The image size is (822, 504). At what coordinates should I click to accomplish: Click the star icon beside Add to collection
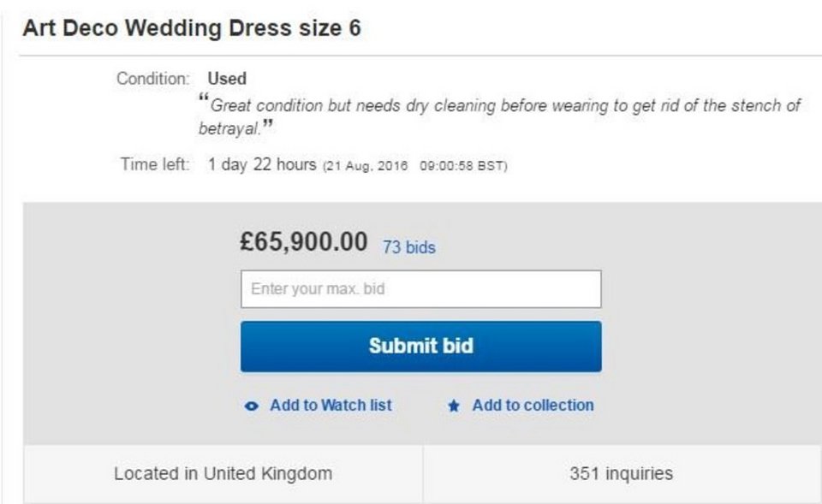pos(454,406)
